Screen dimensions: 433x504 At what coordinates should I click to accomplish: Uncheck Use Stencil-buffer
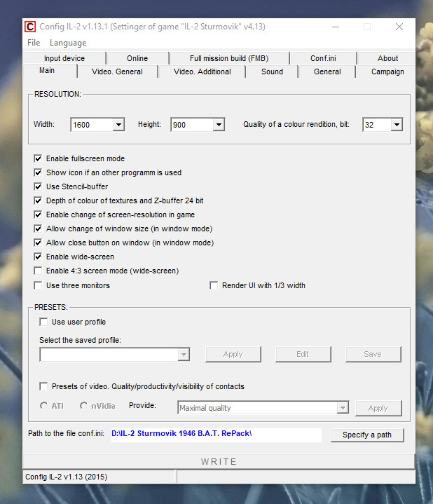pyautogui.click(x=38, y=186)
